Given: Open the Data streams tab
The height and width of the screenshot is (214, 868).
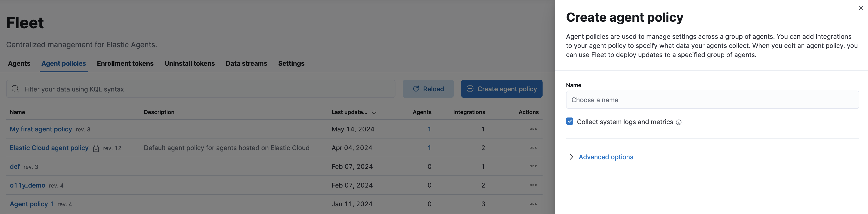Looking at the screenshot, I should coord(246,63).
